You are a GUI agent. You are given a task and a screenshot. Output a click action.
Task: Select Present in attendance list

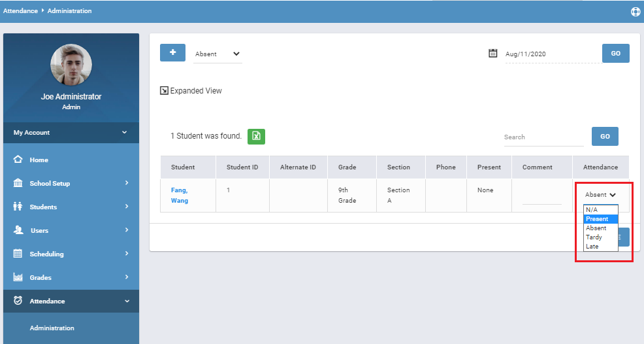point(600,219)
